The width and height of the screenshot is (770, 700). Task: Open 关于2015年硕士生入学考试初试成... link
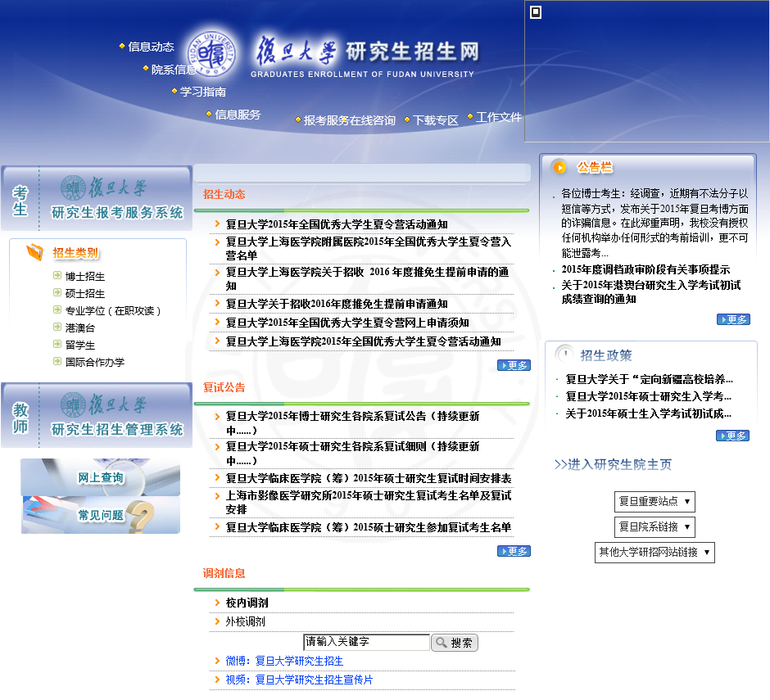click(648, 413)
